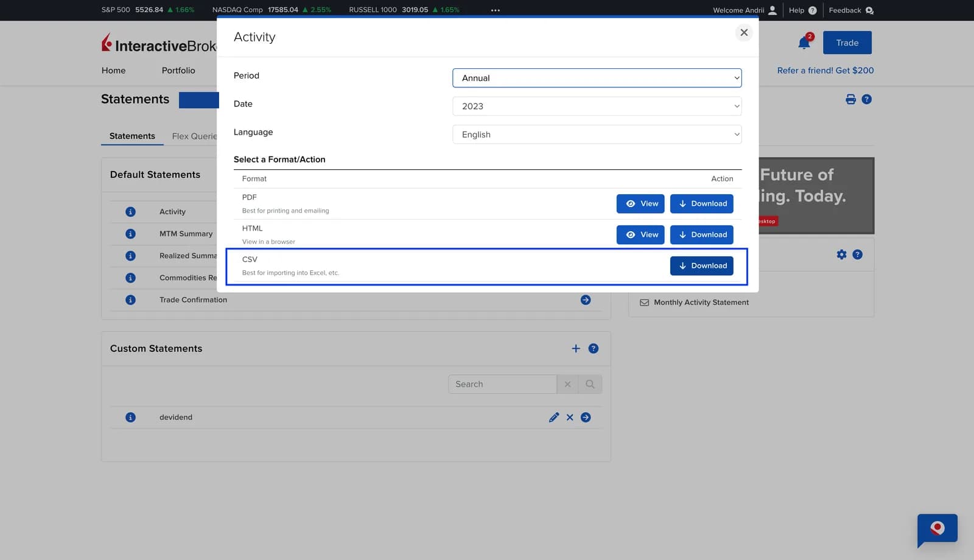Click info icon for devidend statement
The height and width of the screenshot is (560, 974).
130,418
